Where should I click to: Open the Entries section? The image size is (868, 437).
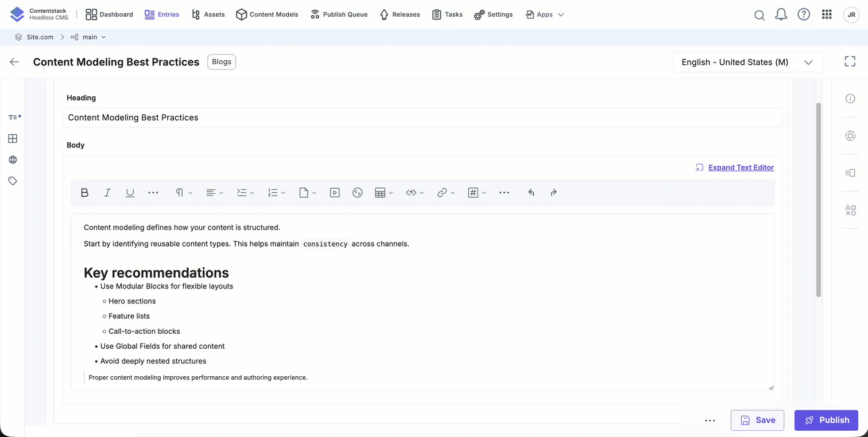click(x=162, y=14)
